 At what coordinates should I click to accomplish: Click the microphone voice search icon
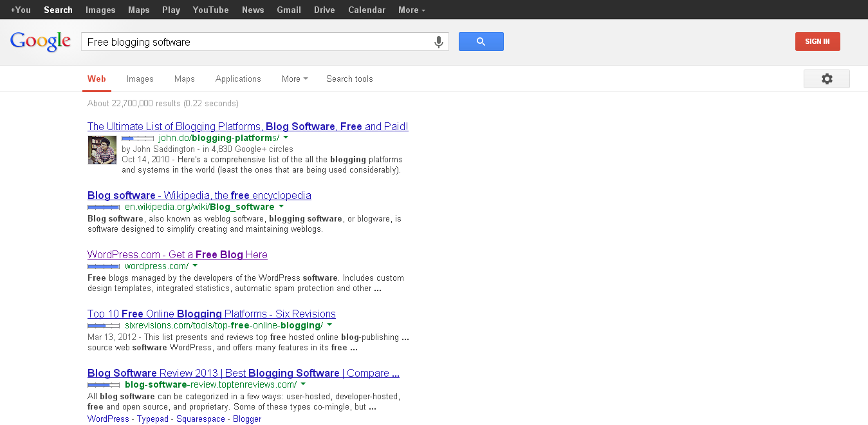(x=439, y=42)
